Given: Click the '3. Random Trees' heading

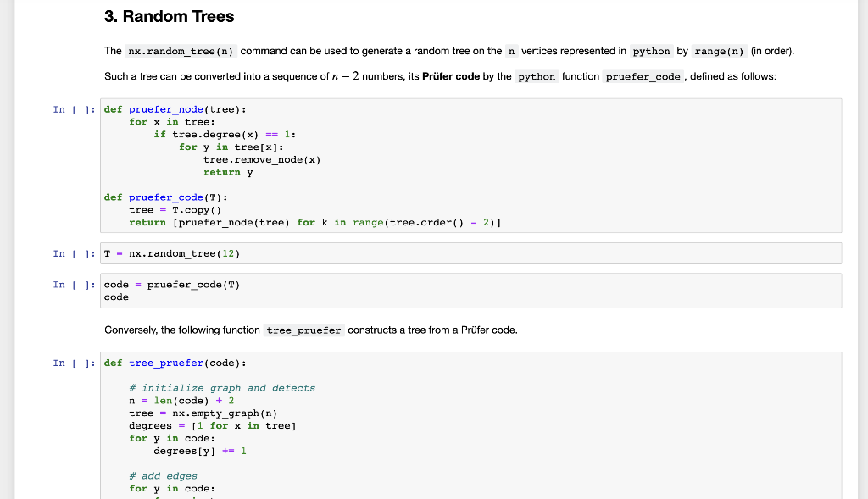Looking at the screenshot, I should 169,16.
